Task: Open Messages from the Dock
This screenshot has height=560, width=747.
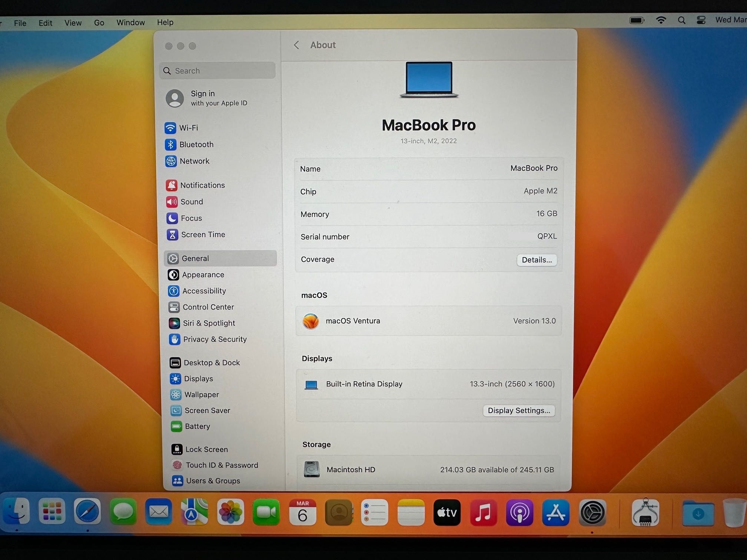Action: coord(123,512)
